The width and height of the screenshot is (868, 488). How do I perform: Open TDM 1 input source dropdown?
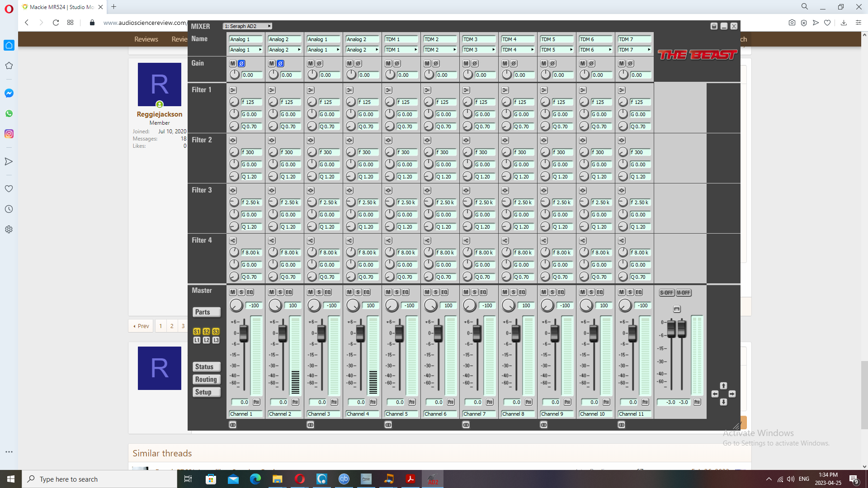[x=401, y=50]
